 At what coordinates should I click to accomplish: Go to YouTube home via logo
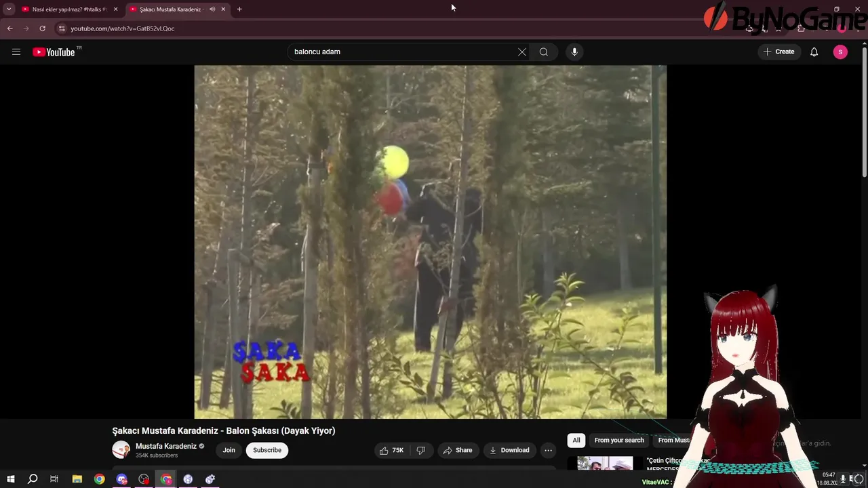[54, 52]
